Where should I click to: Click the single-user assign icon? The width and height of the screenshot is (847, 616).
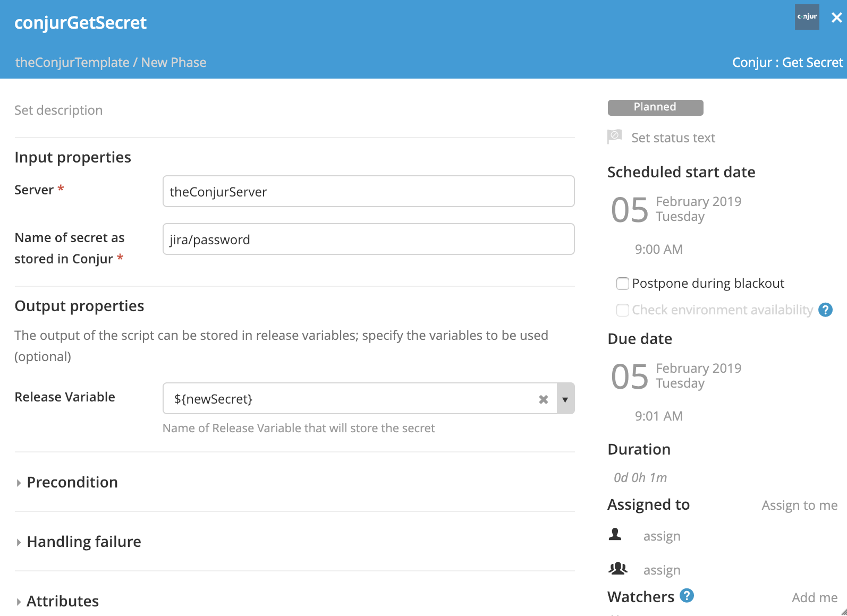[615, 534]
